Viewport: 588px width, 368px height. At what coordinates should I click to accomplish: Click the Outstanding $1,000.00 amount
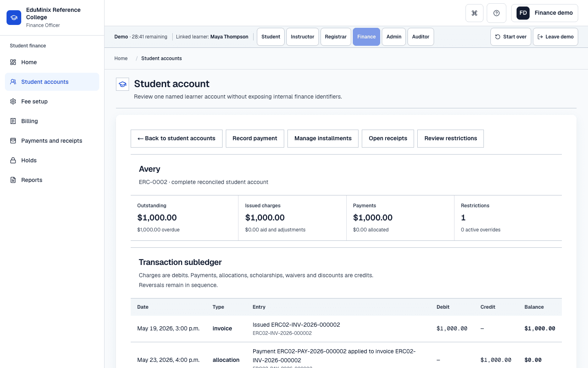click(157, 218)
